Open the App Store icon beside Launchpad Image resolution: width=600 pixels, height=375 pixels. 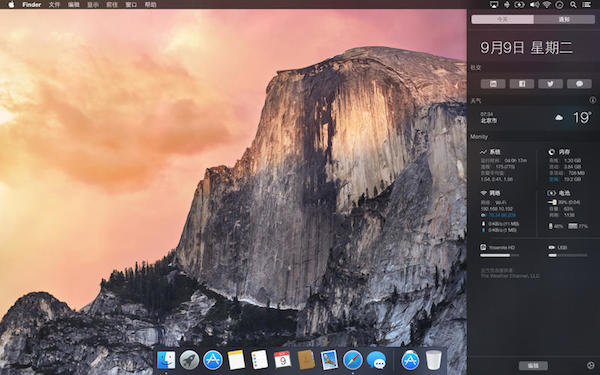pos(213,360)
